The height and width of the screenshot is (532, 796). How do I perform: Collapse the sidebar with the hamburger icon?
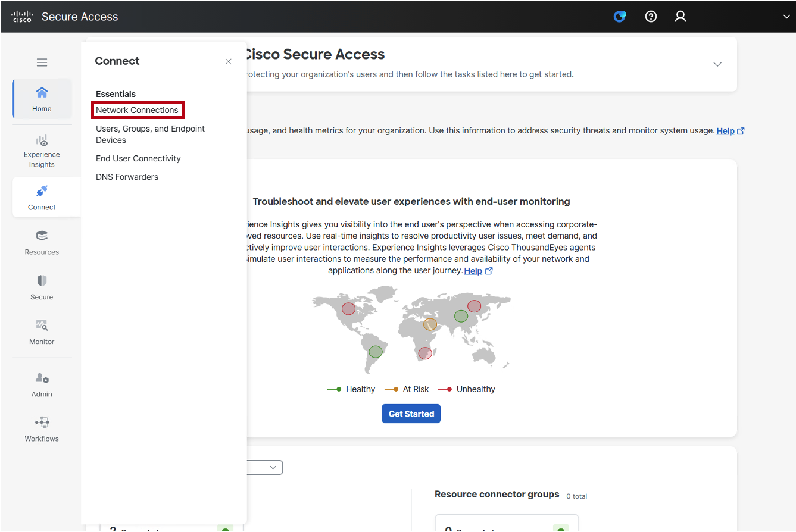[41, 62]
